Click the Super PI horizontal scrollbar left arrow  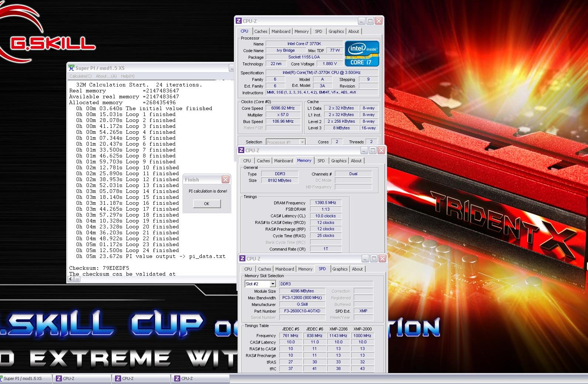(71, 279)
